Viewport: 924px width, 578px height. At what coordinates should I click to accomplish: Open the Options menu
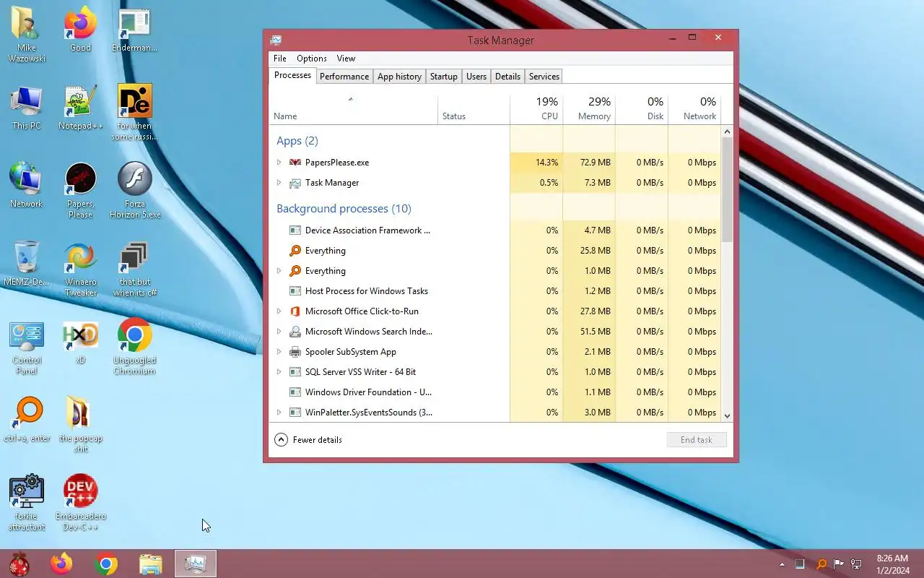click(312, 59)
